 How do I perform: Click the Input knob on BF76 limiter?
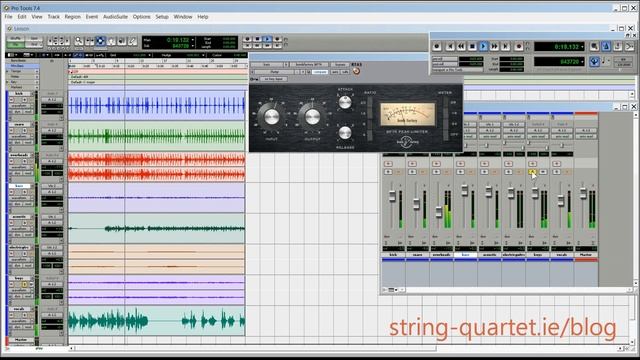tap(271, 117)
